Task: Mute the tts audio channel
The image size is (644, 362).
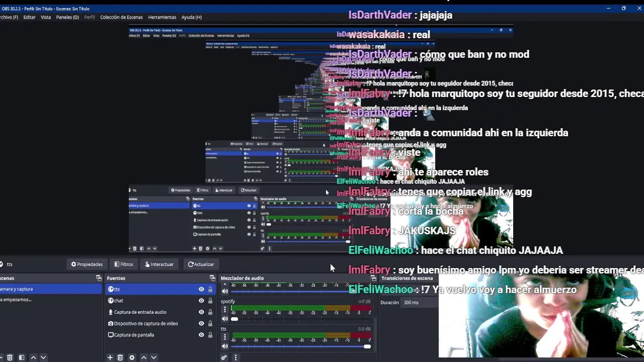Action: [225, 346]
